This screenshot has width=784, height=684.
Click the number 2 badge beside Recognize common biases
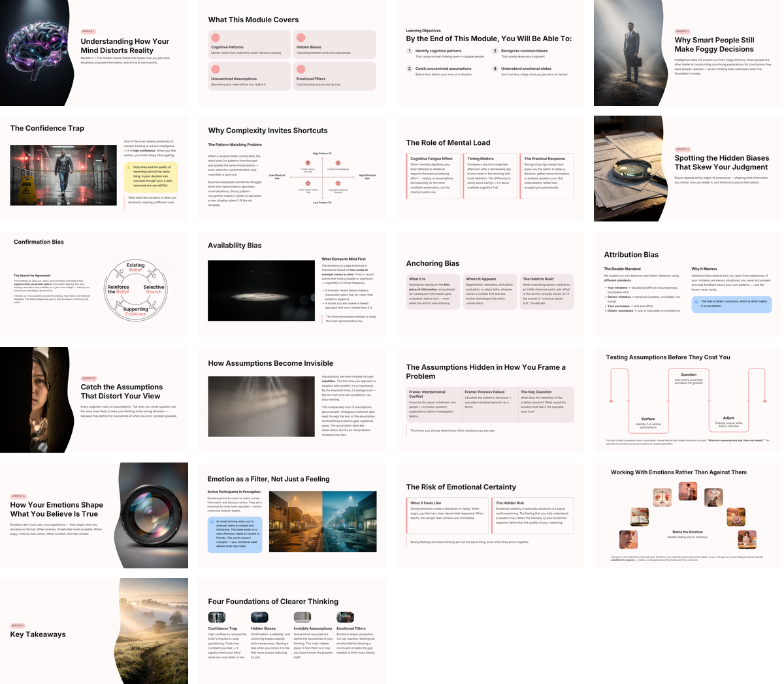[x=495, y=51]
